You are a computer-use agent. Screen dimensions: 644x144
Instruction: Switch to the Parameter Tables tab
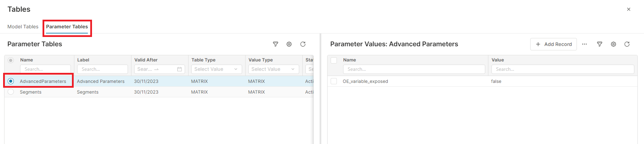click(67, 27)
